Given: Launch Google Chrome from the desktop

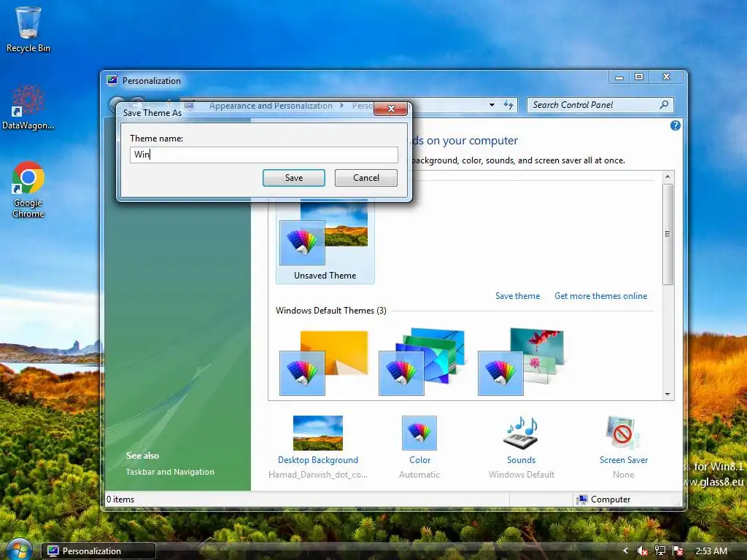Looking at the screenshot, I should pyautogui.click(x=28, y=190).
